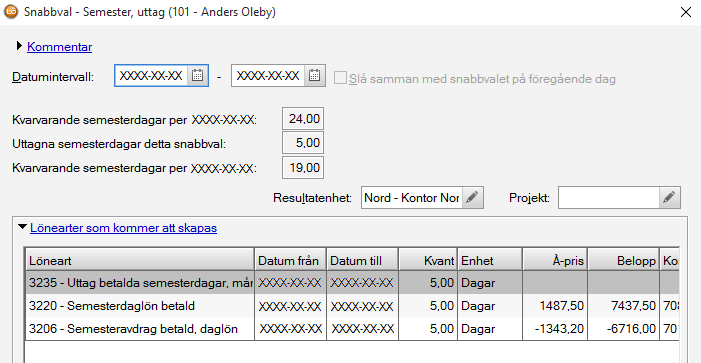Click Datum från cell in row 3220

pyautogui.click(x=291, y=306)
